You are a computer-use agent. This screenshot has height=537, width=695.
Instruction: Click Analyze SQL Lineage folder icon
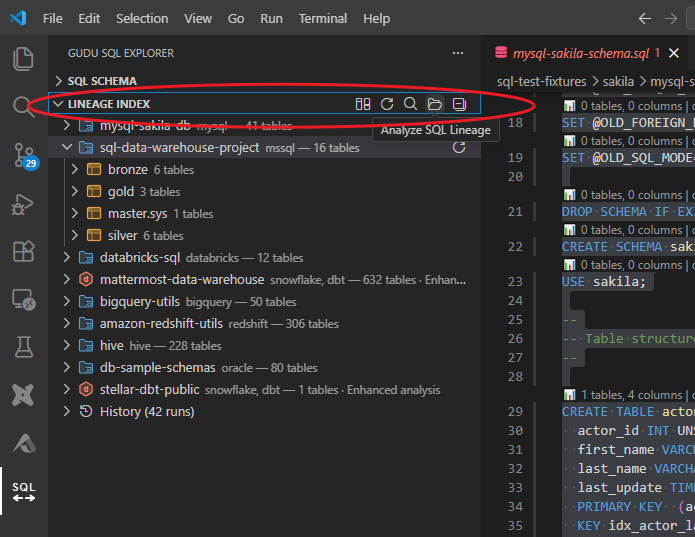click(x=435, y=104)
